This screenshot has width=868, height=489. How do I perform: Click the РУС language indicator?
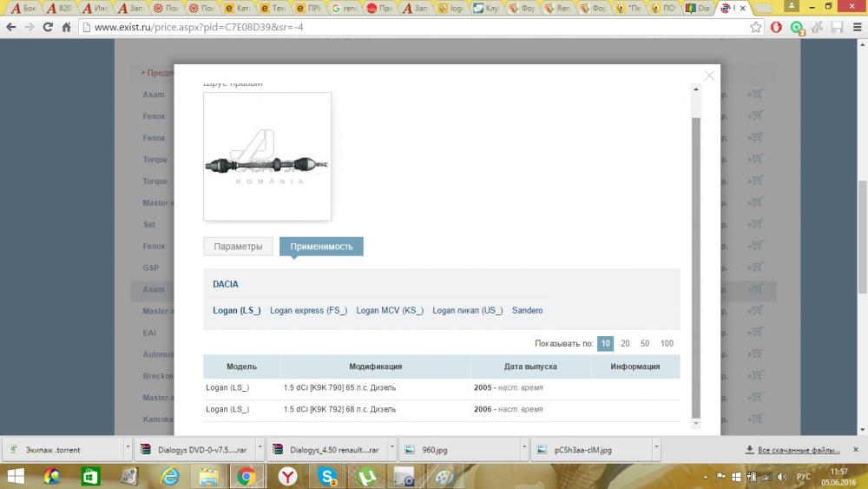[x=803, y=477]
